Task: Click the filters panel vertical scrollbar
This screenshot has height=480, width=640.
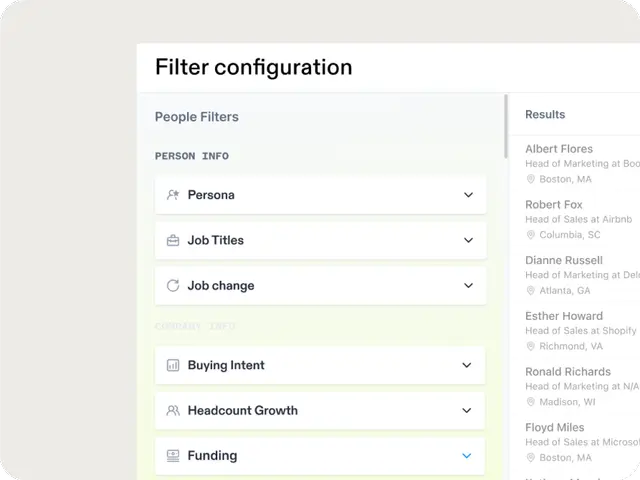Action: (506, 125)
